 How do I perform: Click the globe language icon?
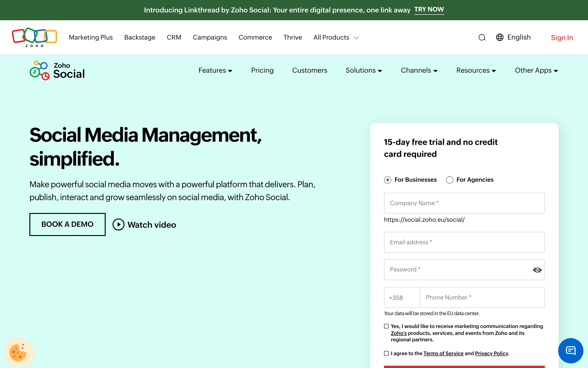(500, 37)
